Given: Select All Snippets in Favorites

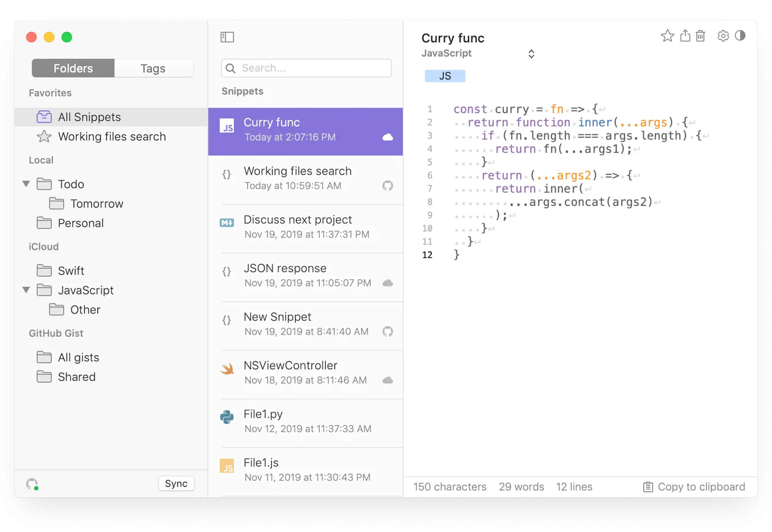Looking at the screenshot, I should pos(111,117).
